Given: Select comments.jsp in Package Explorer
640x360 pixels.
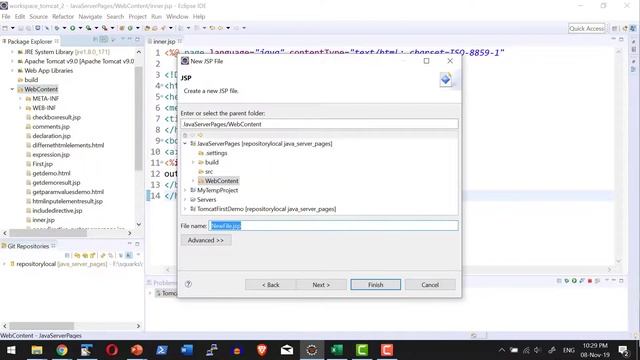Looking at the screenshot, I should point(48,127).
